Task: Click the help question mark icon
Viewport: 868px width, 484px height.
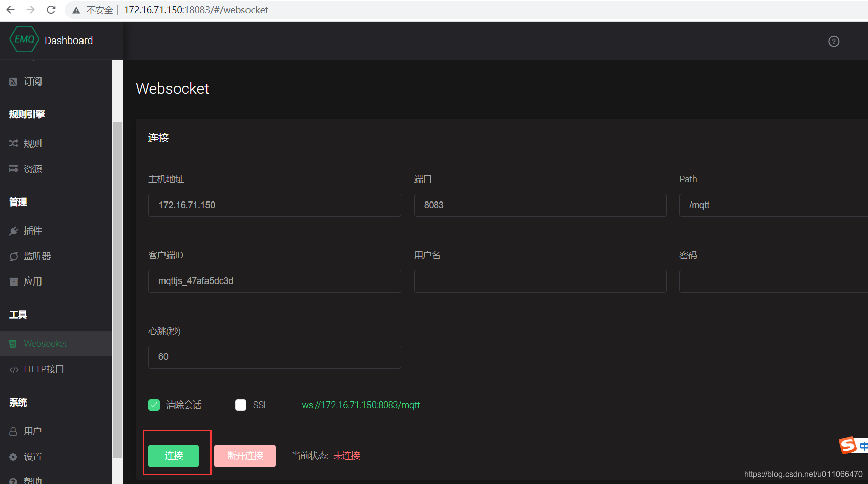Action: click(x=833, y=41)
